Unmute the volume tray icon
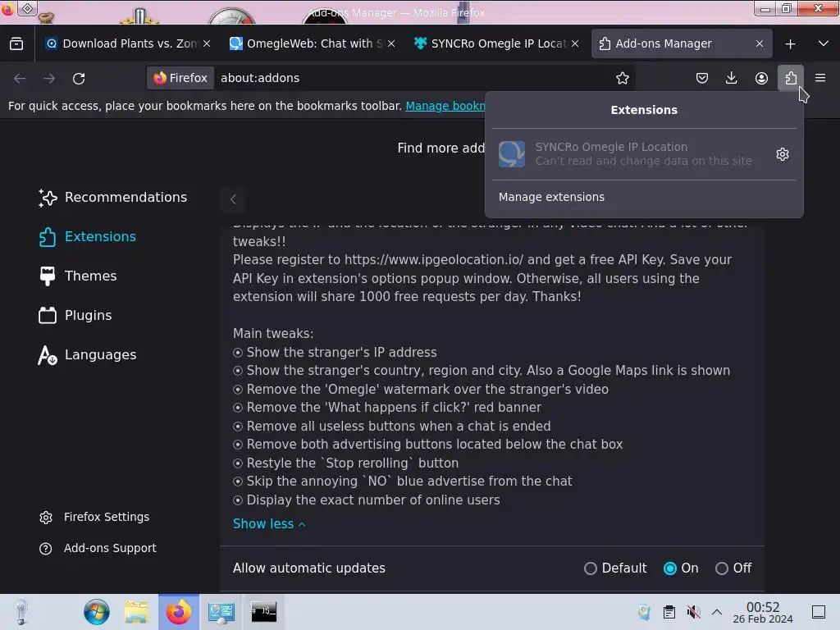Viewport: 840px width, 630px height. point(694,612)
